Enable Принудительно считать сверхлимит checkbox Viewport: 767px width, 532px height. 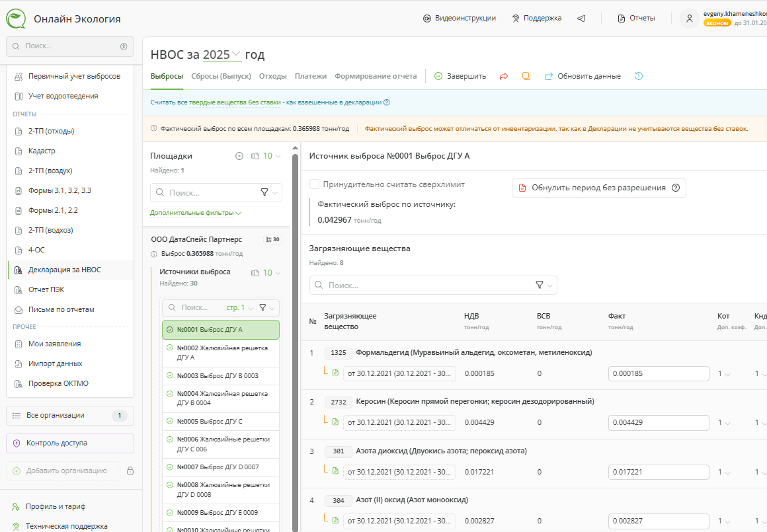pyautogui.click(x=315, y=184)
